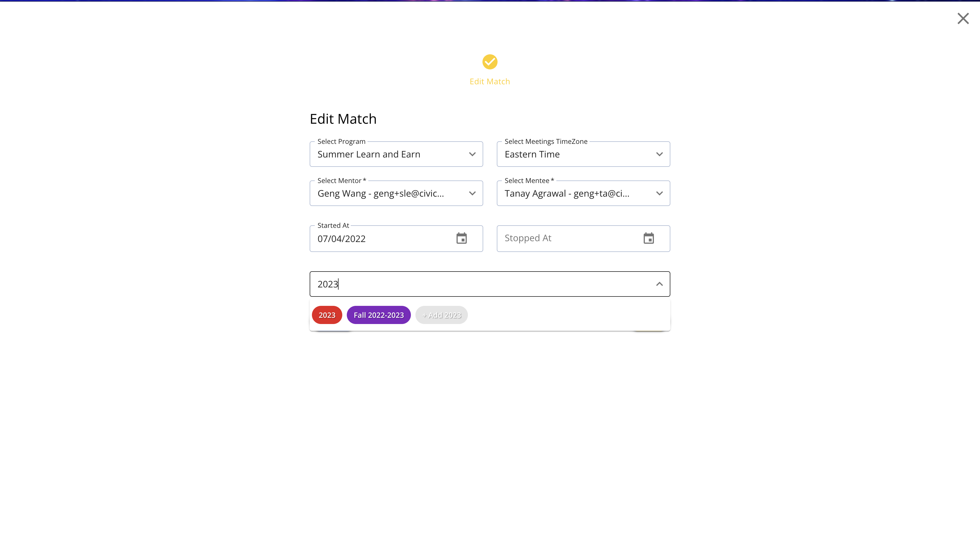Choose the Fall 2022-2023 tag
Image resolution: width=980 pixels, height=551 pixels.
[x=379, y=315]
